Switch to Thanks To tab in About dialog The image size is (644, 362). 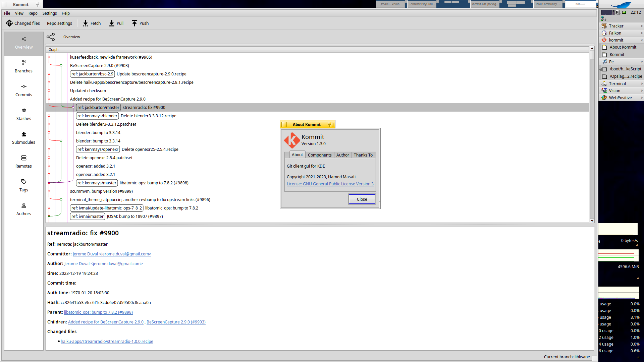(363, 155)
